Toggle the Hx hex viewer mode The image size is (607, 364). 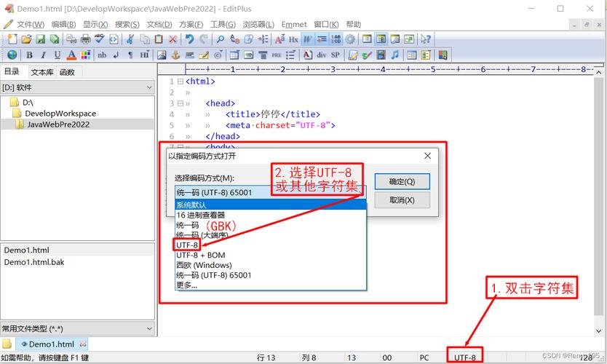tap(293, 39)
